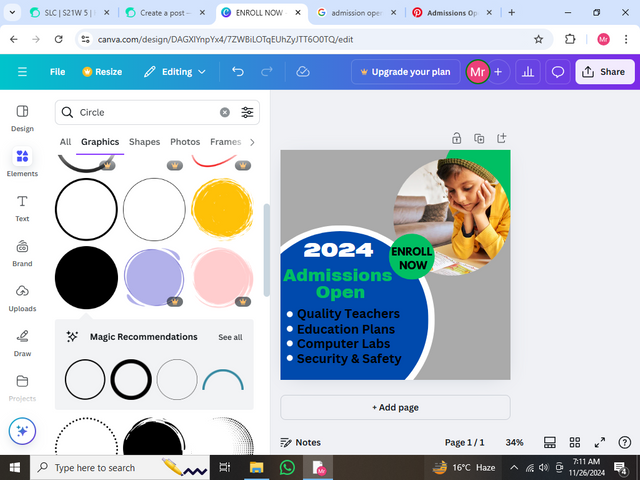Viewport: 640px width, 480px height.
Task: Click See all magic recommendations
Action: pyautogui.click(x=230, y=337)
